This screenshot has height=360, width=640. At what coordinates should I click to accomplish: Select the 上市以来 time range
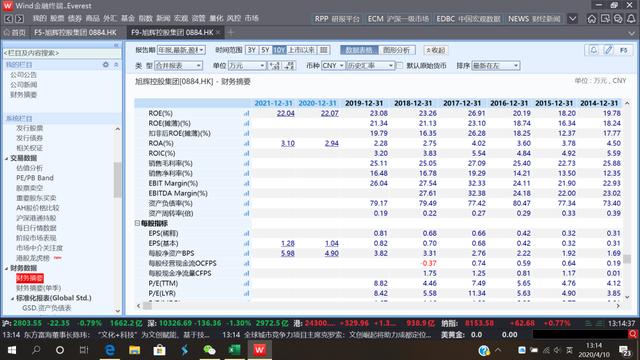301,50
